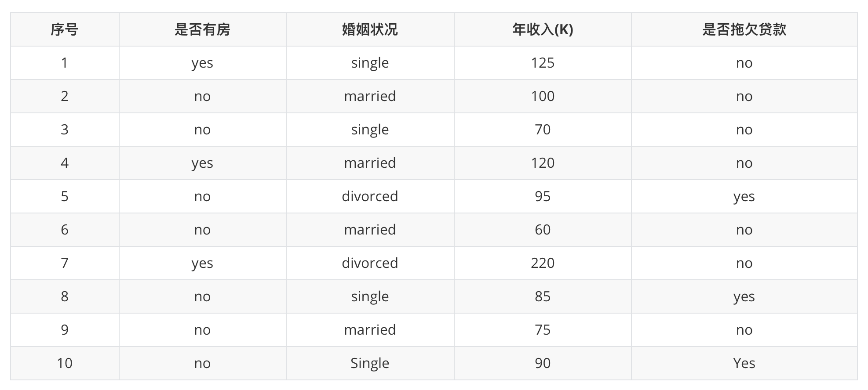The image size is (868, 390).
Task: Select the 年收入(K) header cell
Action: (543, 29)
